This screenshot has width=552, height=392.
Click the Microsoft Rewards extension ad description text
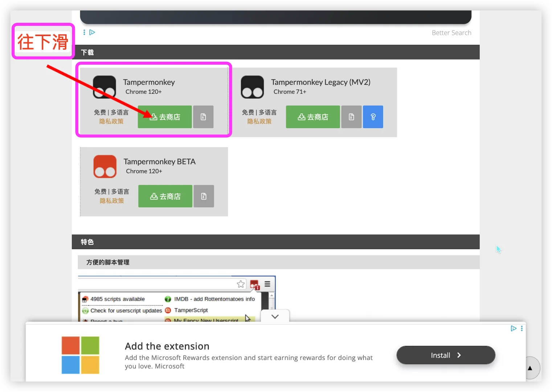click(249, 362)
